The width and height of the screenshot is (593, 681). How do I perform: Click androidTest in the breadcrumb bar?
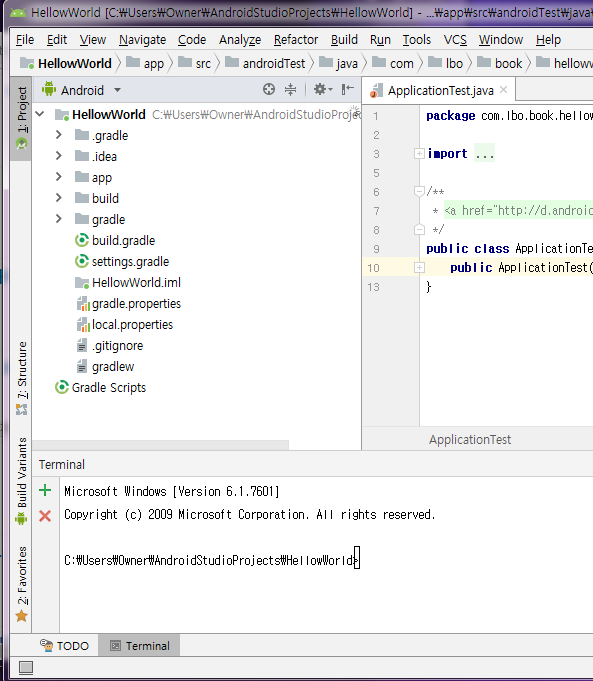click(x=265, y=63)
